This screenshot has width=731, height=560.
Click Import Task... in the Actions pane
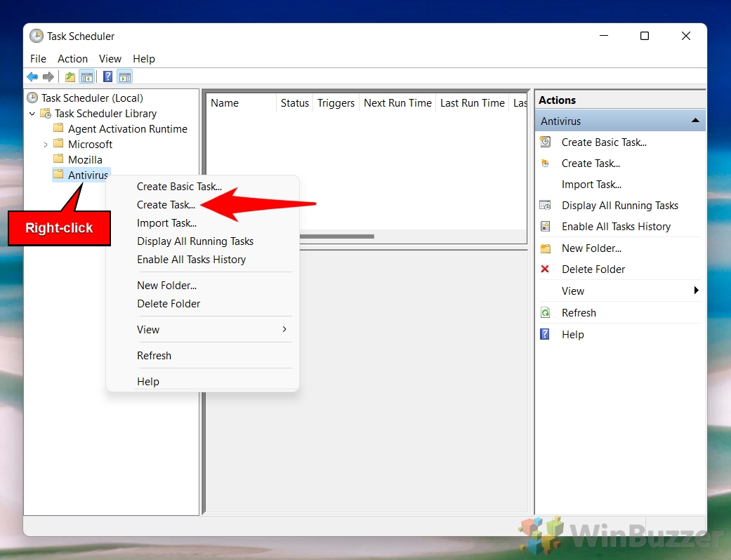coord(591,185)
